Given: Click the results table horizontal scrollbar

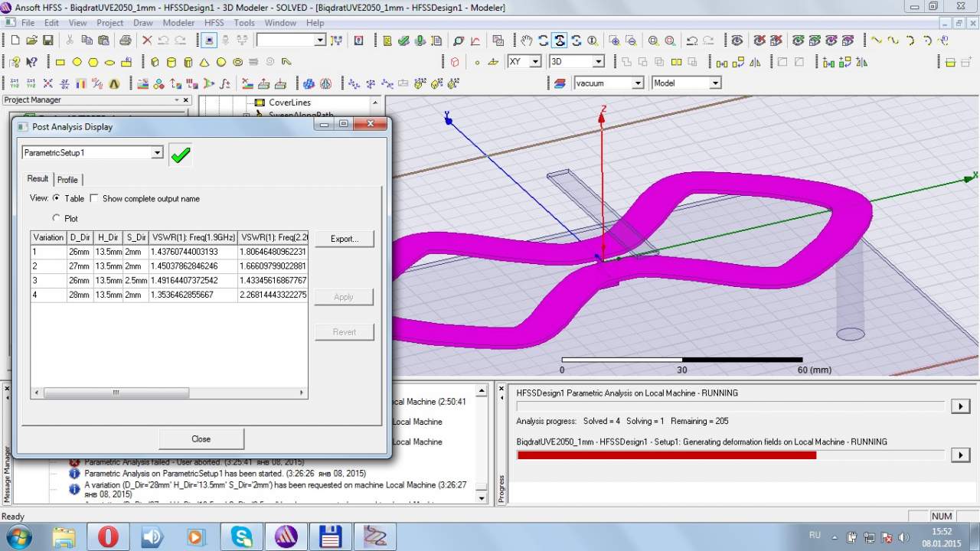Looking at the screenshot, I should click(x=115, y=393).
